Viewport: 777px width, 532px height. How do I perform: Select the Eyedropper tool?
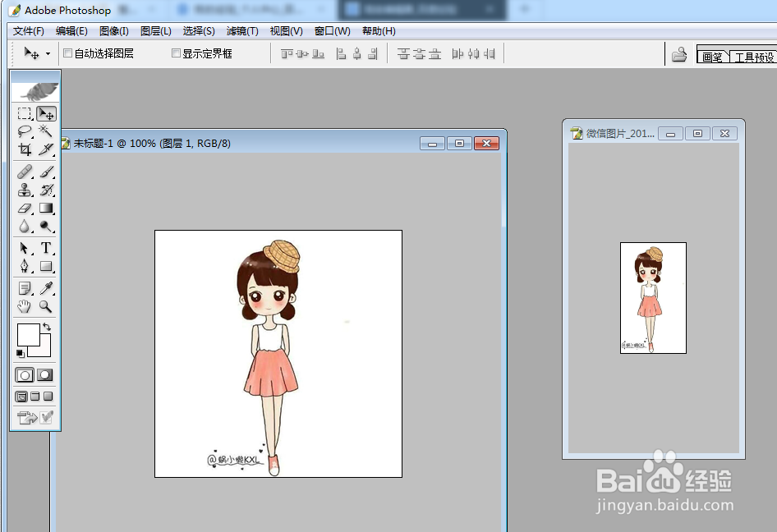[46, 288]
